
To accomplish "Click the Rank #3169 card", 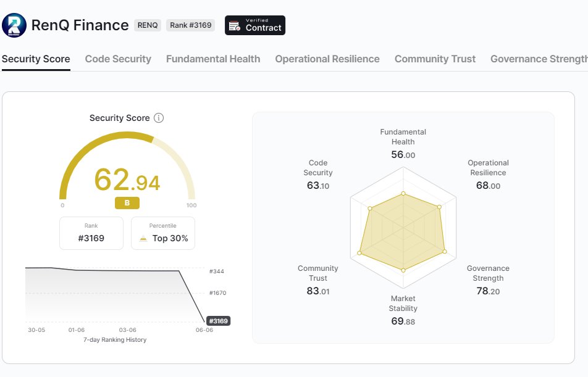I will (x=91, y=233).
